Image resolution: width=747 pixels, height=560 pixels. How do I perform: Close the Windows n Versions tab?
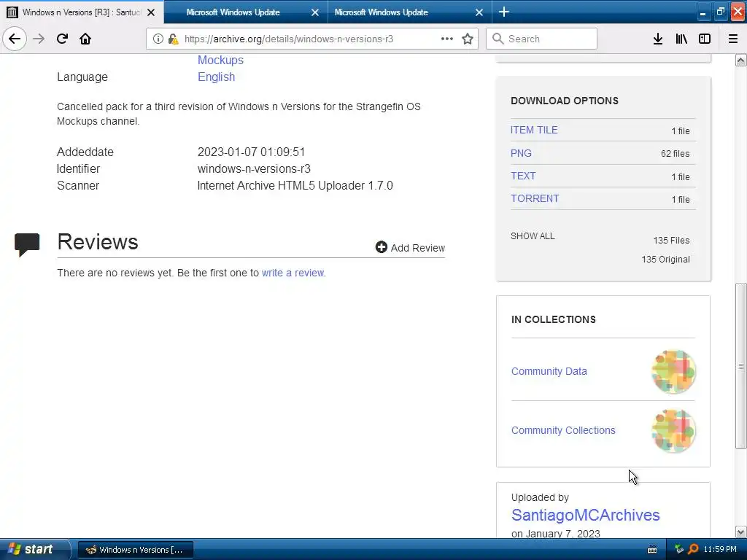(151, 12)
